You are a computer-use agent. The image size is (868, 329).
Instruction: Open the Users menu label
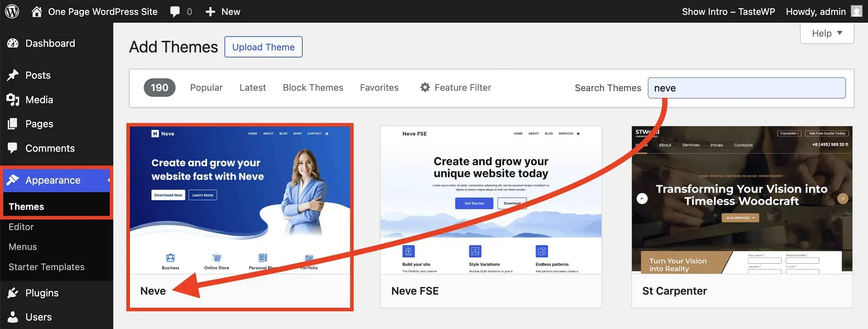(38, 317)
